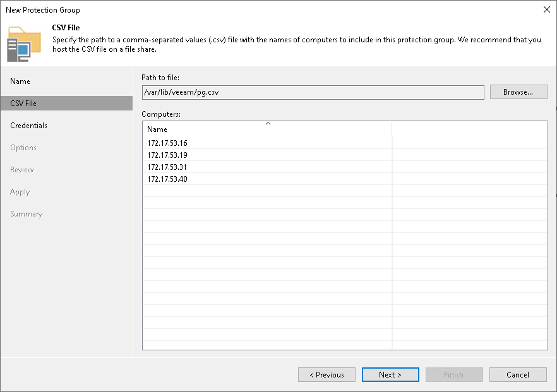
Task: Click the Browse button for the CSV path
Action: click(518, 92)
